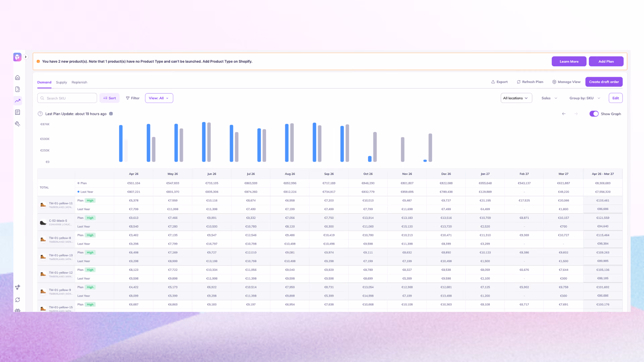Switch to the Replenish tab
The width and height of the screenshot is (644, 362).
79,82
